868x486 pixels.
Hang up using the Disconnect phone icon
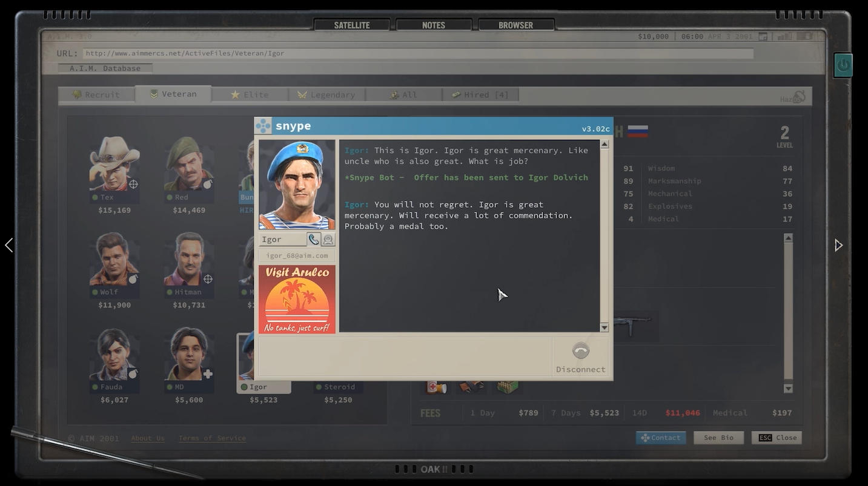pyautogui.click(x=580, y=351)
